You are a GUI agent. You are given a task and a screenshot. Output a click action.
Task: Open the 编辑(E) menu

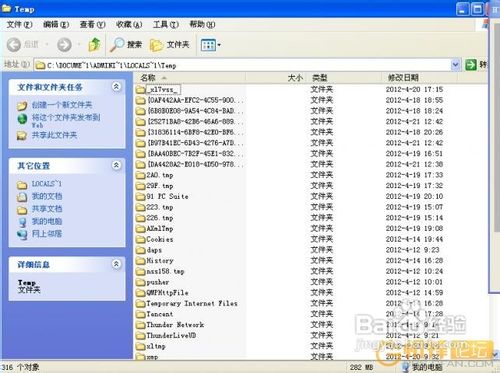56,24
